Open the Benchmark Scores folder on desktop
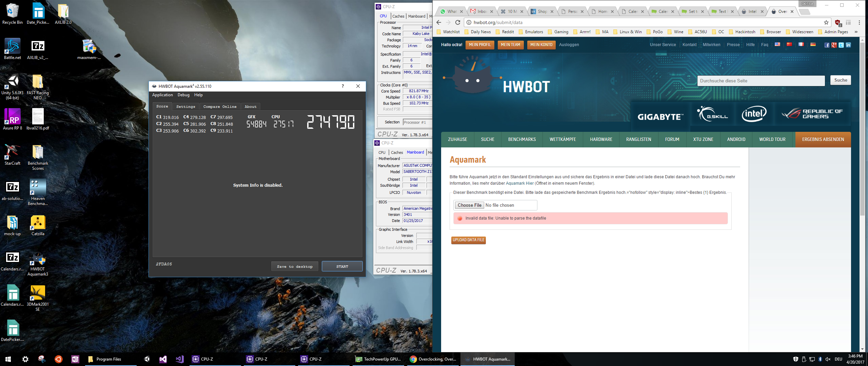This screenshot has width=868, height=366. tap(38, 158)
